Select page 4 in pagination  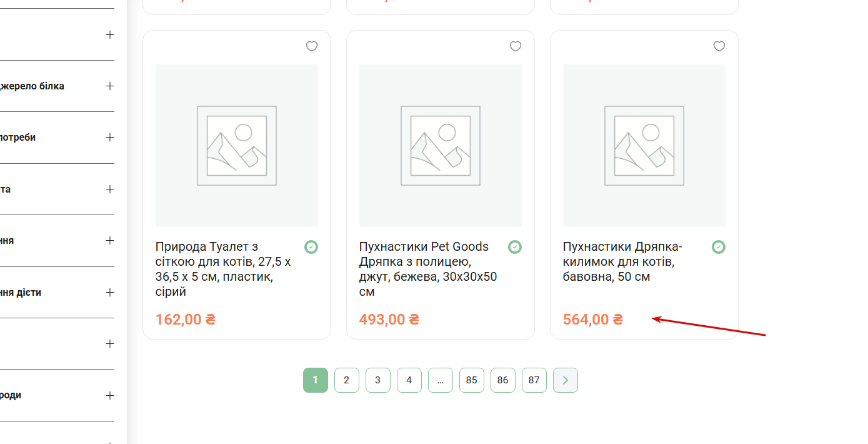(409, 380)
